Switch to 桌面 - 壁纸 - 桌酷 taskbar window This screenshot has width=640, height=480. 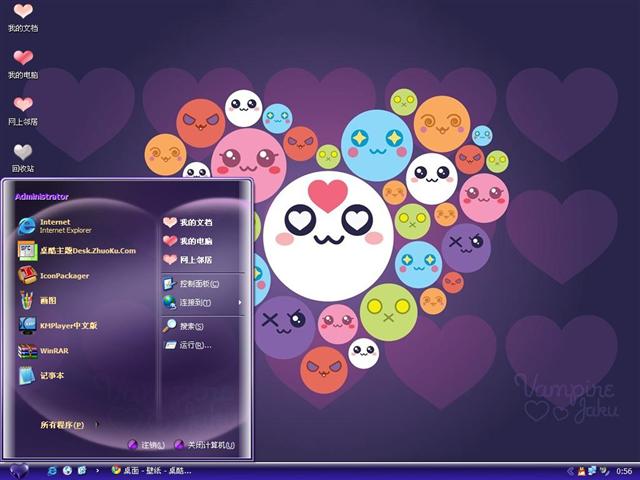[x=152, y=471]
